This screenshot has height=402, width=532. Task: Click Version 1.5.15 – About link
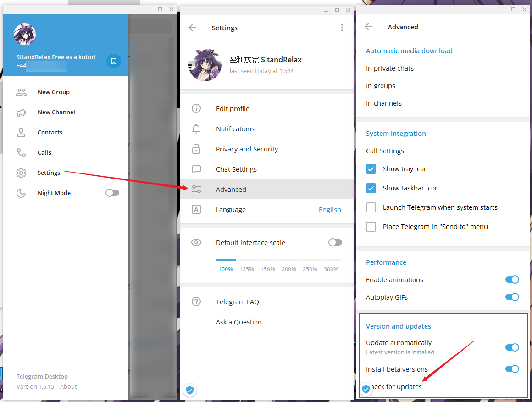(47, 386)
